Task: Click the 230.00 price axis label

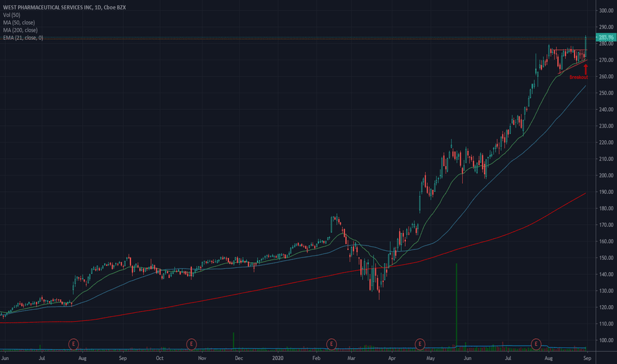Action: tap(606, 126)
